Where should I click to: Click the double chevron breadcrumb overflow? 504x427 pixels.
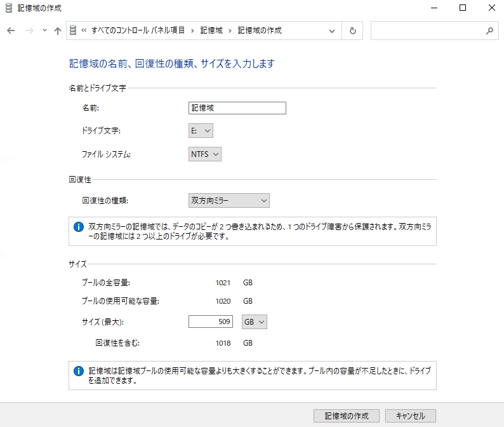tap(84, 30)
